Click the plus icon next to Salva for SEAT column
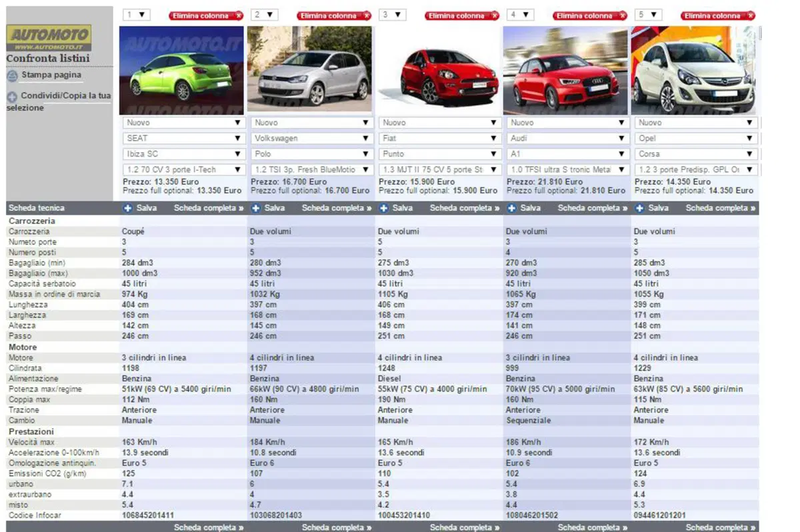Viewport: 800px width, 532px height. click(128, 208)
